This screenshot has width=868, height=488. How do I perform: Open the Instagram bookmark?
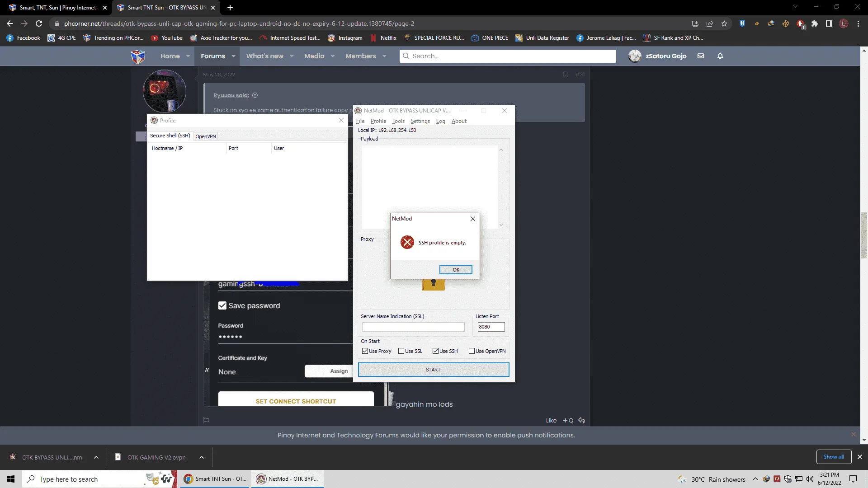click(x=345, y=38)
